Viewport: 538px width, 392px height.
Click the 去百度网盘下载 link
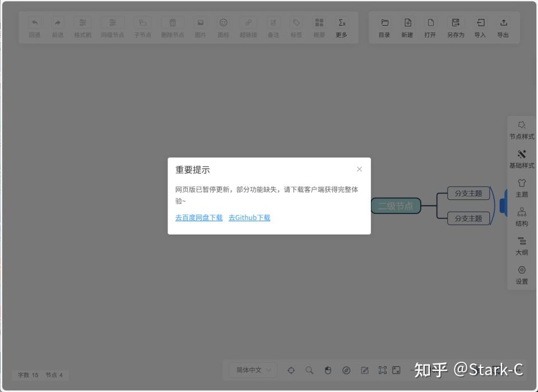[199, 218]
